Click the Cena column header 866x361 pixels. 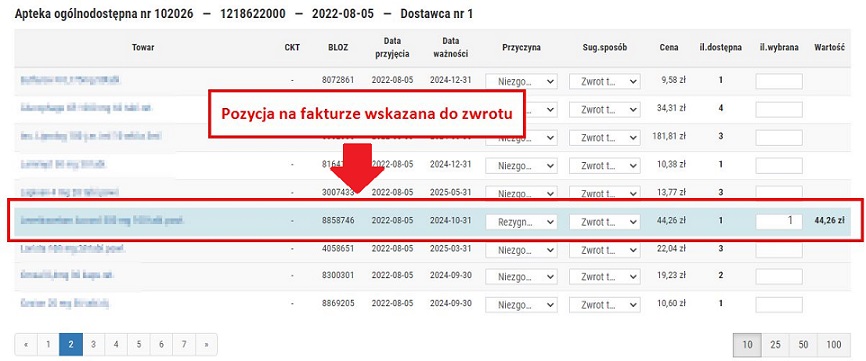tap(669, 47)
